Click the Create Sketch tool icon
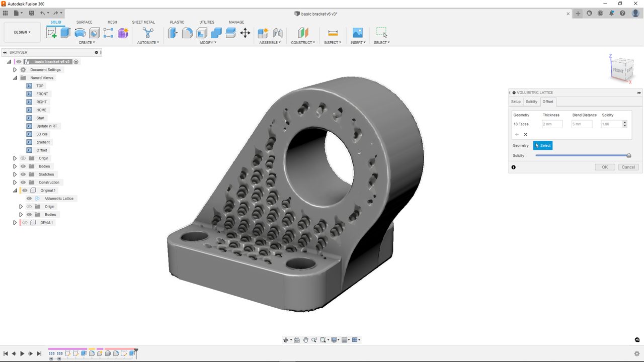Screen dimensions: 644x362 point(51,33)
